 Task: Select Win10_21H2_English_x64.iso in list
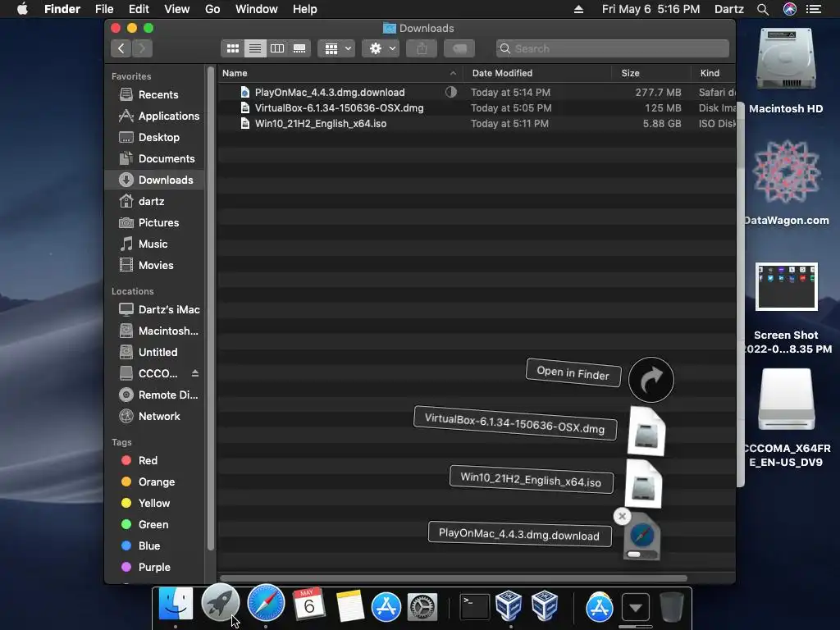pyautogui.click(x=477, y=123)
